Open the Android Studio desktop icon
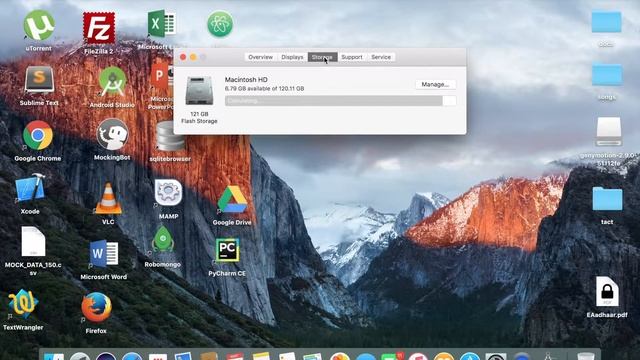 click(x=112, y=82)
